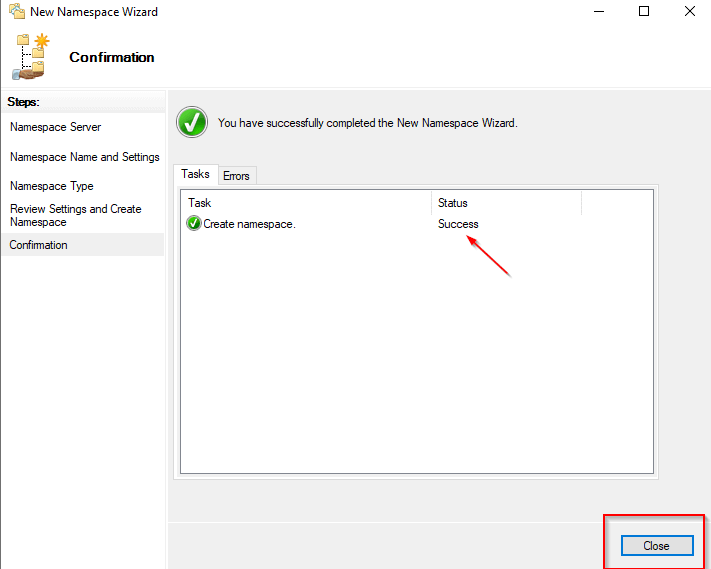The width and height of the screenshot is (711, 569).
Task: Open the Namespace Name and Settings step
Action: pos(84,157)
